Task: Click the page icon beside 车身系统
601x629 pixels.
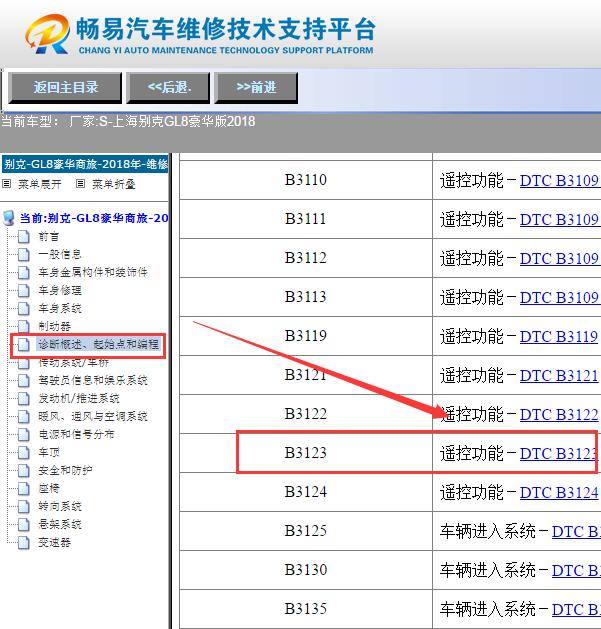Action: coord(24,308)
